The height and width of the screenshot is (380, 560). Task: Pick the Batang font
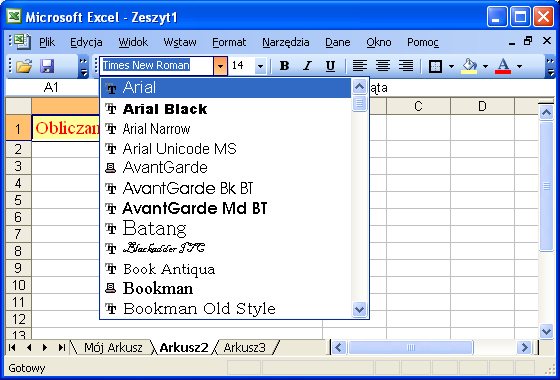226,228
